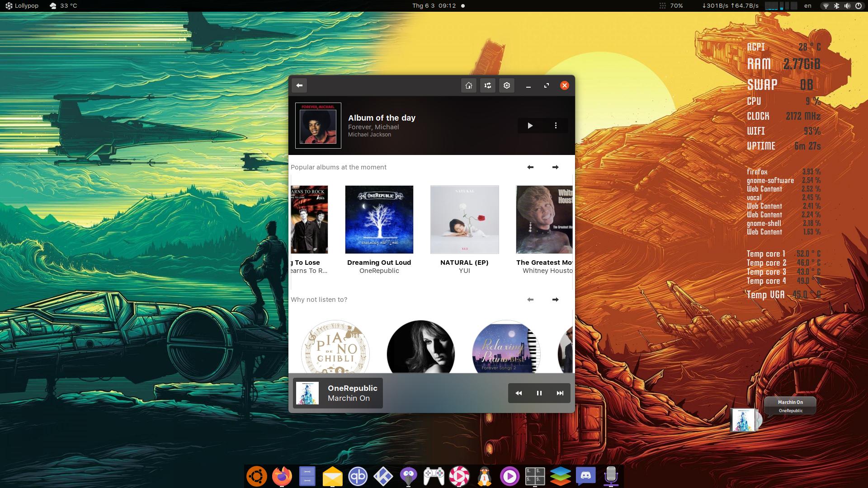
Task: Open Lollypop settings gear menu
Action: point(507,85)
